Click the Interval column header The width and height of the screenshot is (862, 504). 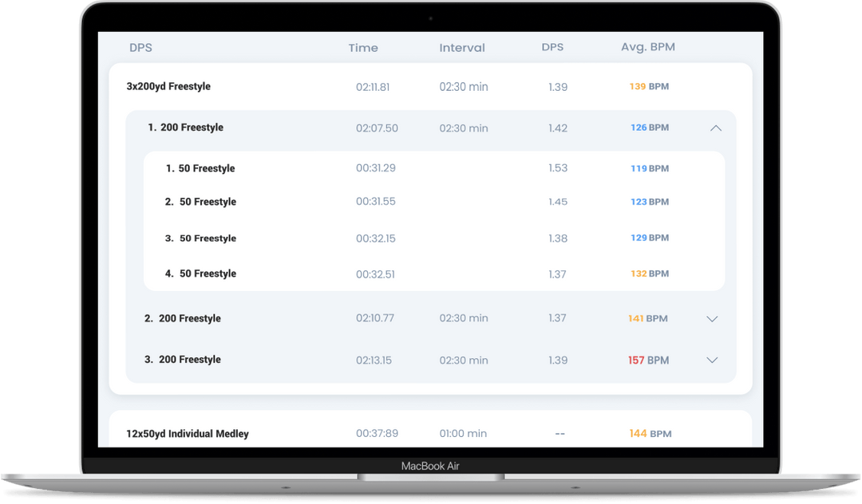tap(462, 48)
